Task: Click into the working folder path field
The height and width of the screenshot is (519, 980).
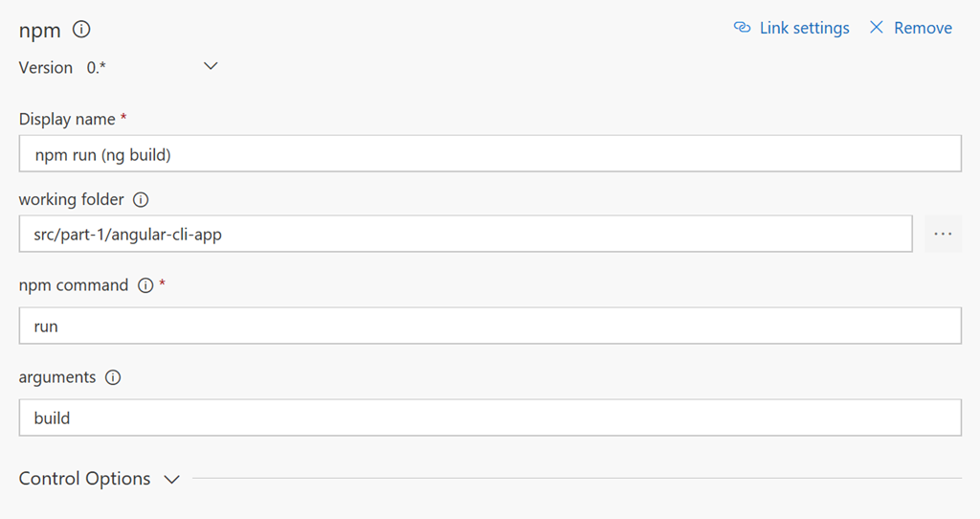Action: click(465, 234)
